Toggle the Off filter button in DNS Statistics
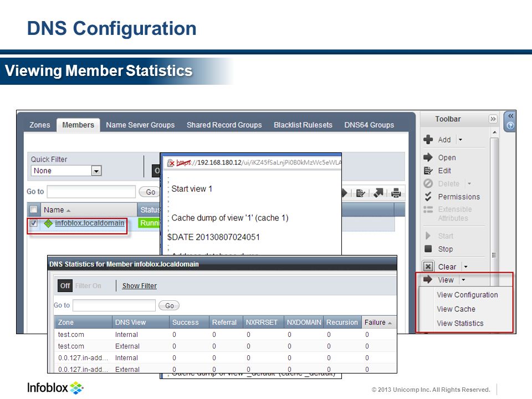 pos(65,286)
